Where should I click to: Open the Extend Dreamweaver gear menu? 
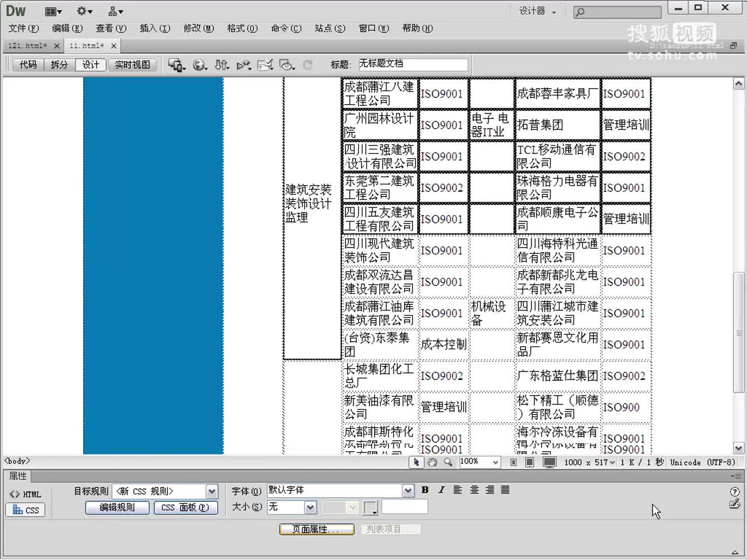84,11
